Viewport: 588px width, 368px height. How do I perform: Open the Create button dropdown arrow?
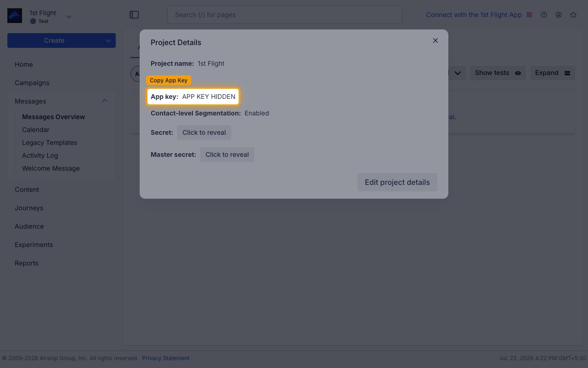(x=108, y=40)
